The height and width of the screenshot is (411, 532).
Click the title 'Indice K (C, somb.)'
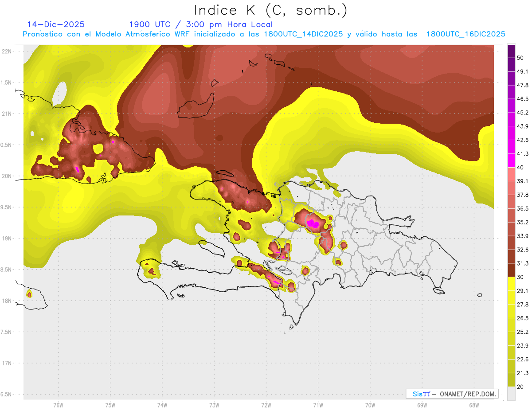click(271, 11)
